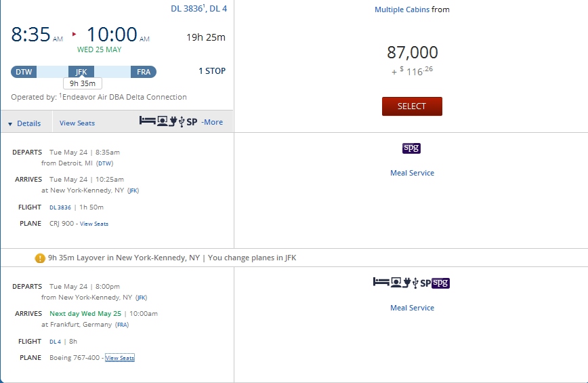Viewport: 588px width, 383px height.
Task: Click the USB port icon in Details bar
Action: pyautogui.click(x=181, y=121)
